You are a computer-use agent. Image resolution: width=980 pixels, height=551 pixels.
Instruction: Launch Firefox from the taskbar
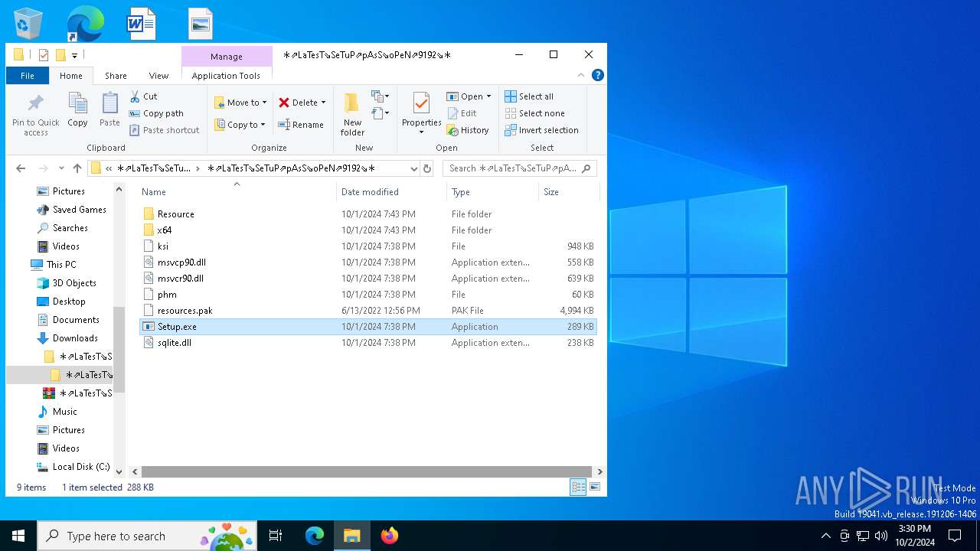pyautogui.click(x=390, y=536)
